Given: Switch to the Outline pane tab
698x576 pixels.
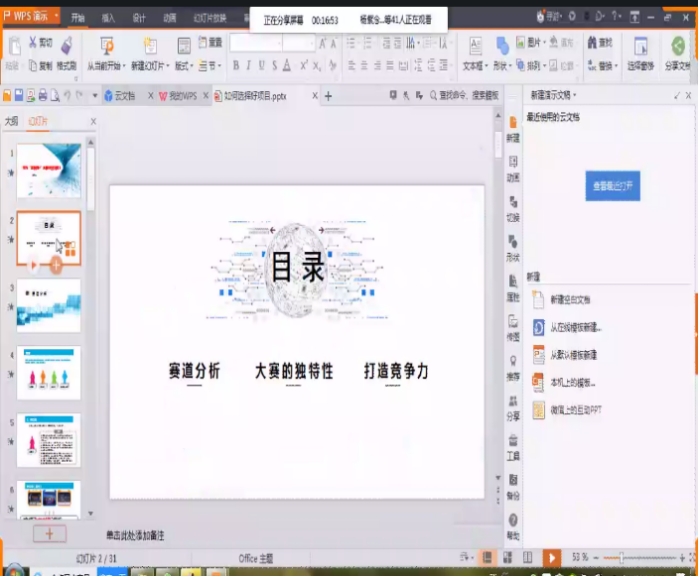Looking at the screenshot, I should [12, 121].
